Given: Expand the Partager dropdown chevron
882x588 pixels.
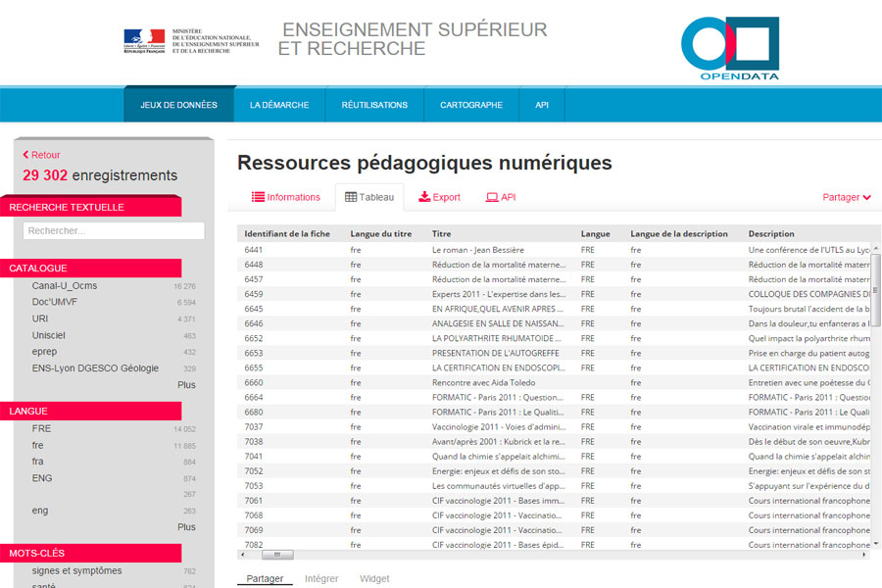Looking at the screenshot, I should pyautogui.click(x=867, y=198).
